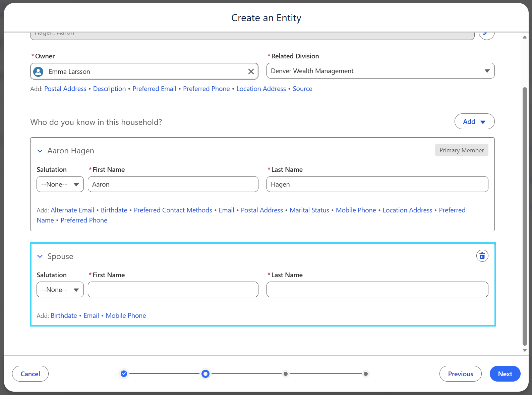This screenshot has height=395, width=532.
Task: Click the Emma Larsson user avatar icon
Action: [x=39, y=71]
